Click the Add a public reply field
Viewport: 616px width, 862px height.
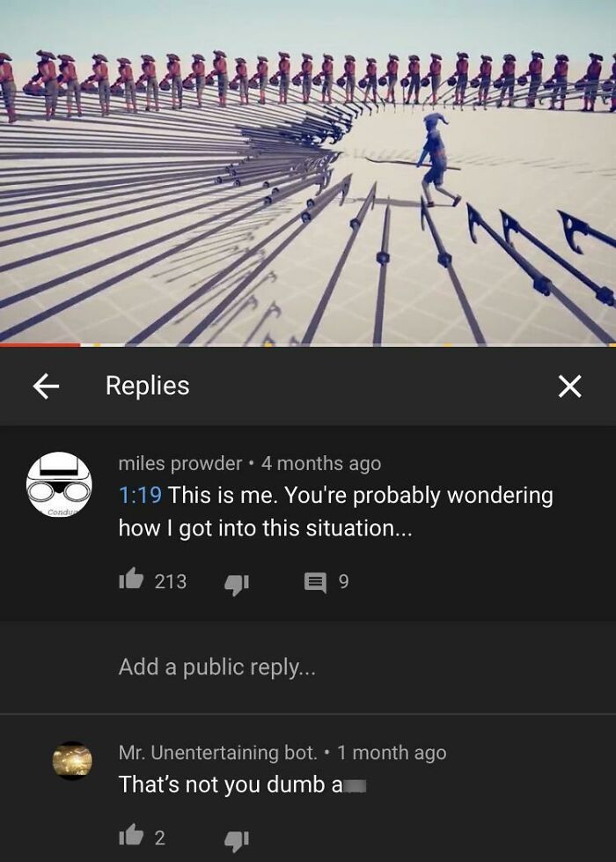(308, 667)
